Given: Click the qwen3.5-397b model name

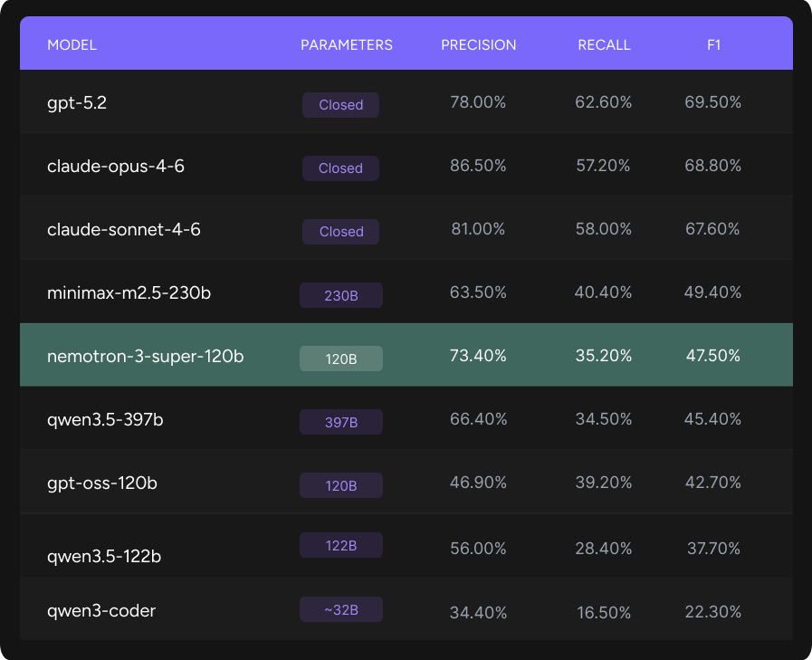Looking at the screenshot, I should pos(105,420).
